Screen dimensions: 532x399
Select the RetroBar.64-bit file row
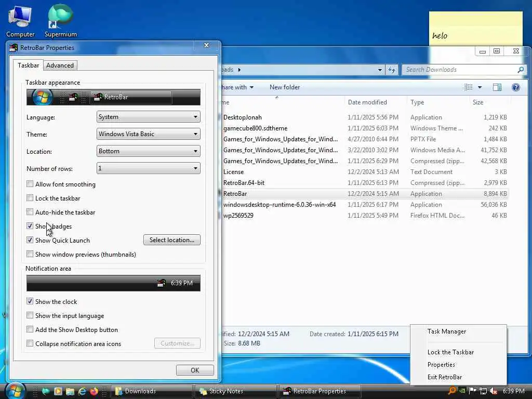pos(364,183)
